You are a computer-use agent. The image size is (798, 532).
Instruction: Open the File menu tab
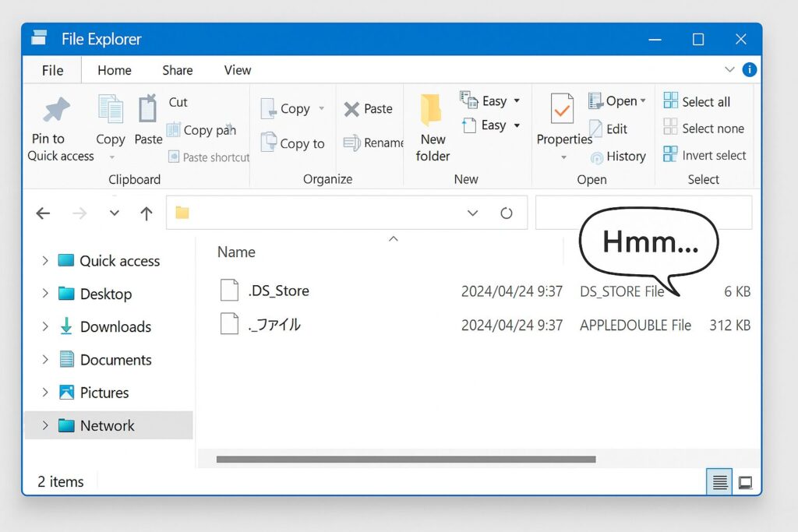coord(53,70)
